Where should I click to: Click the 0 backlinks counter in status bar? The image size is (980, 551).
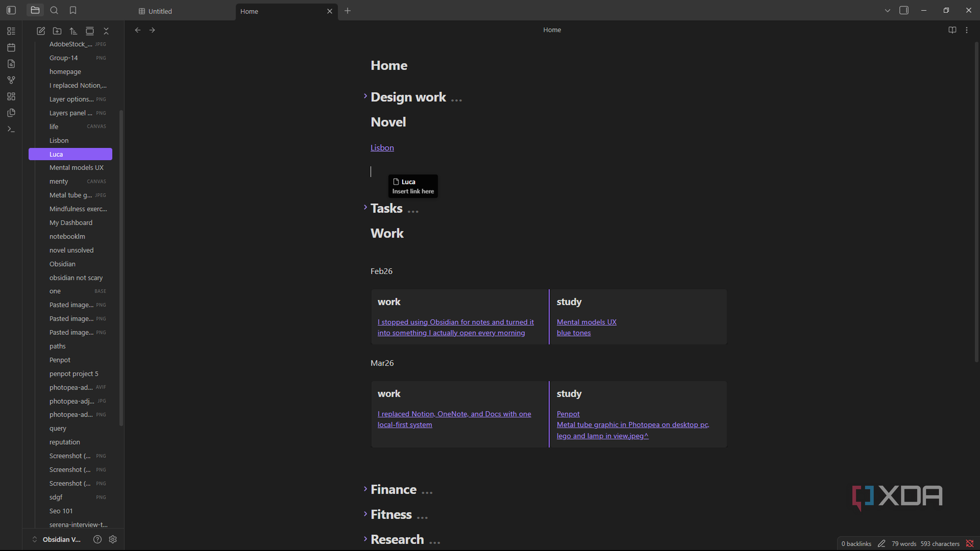(856, 543)
